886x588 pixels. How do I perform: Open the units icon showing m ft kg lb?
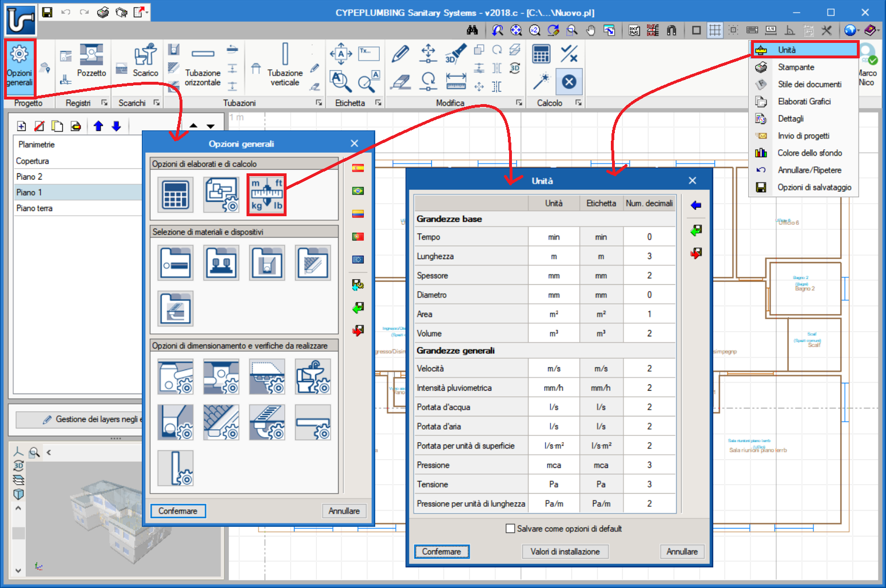(x=267, y=194)
